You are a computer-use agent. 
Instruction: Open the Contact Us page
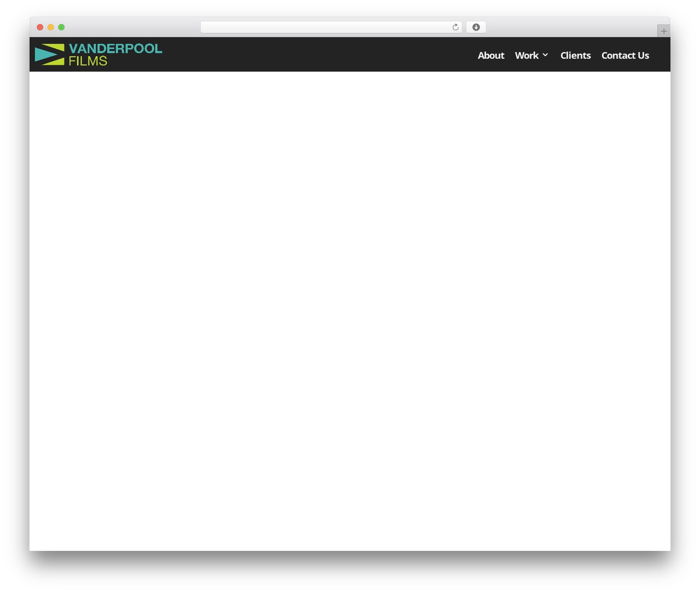click(625, 55)
